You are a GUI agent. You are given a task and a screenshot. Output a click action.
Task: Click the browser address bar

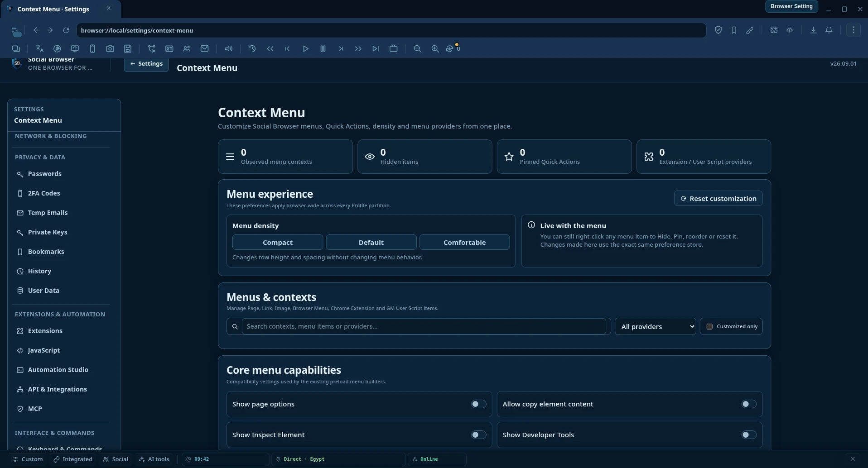pos(391,30)
